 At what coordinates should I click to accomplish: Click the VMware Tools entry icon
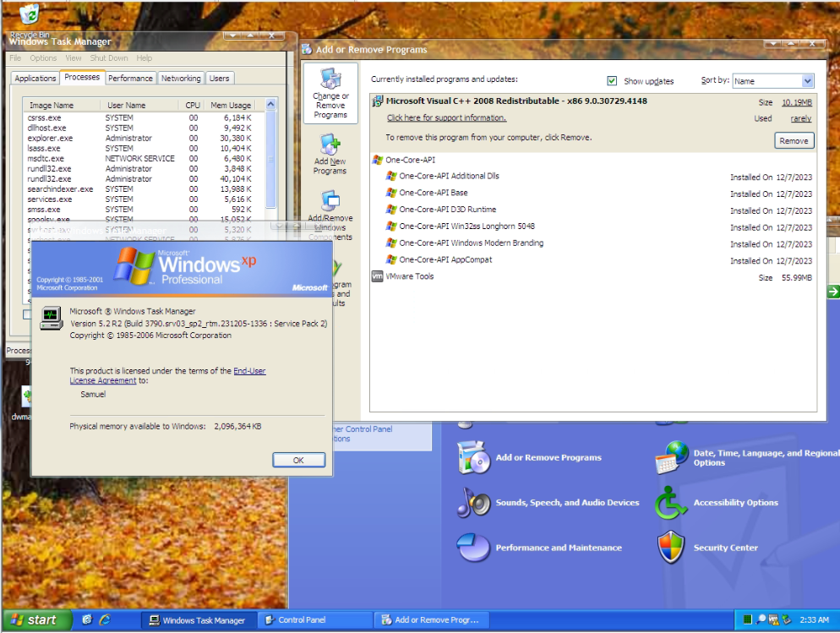(x=378, y=276)
